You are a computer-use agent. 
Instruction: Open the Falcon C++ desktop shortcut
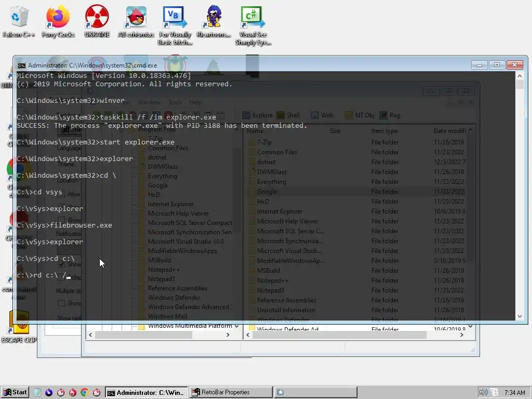[x=19, y=21]
